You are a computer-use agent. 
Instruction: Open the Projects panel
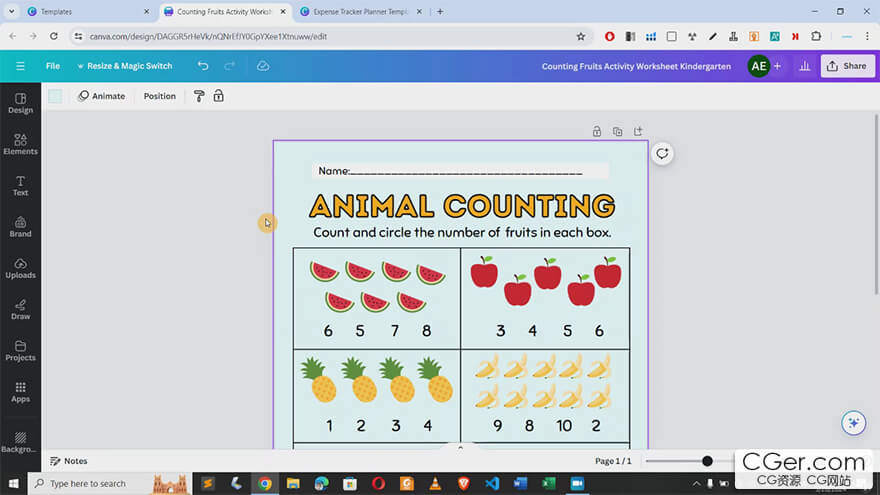(x=20, y=351)
